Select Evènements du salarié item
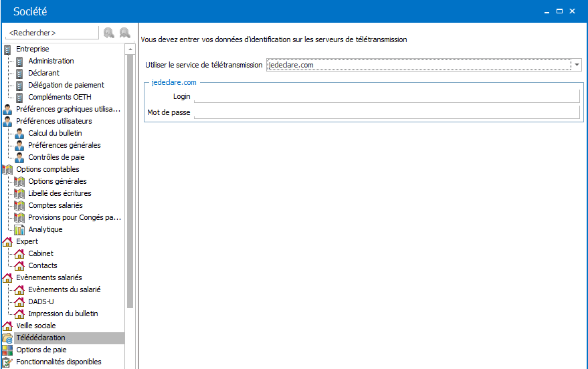588x369 pixels. 64,289
